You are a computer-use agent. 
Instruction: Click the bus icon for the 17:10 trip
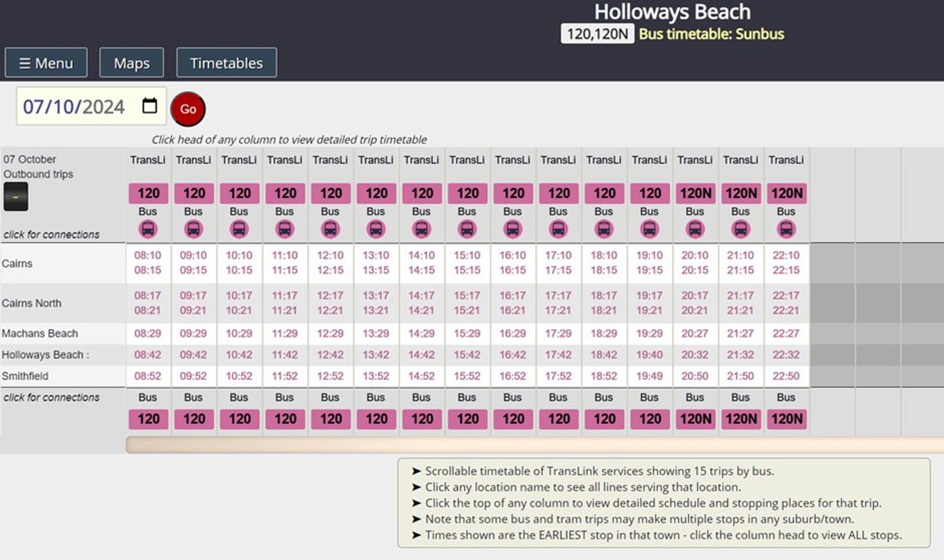tap(558, 229)
